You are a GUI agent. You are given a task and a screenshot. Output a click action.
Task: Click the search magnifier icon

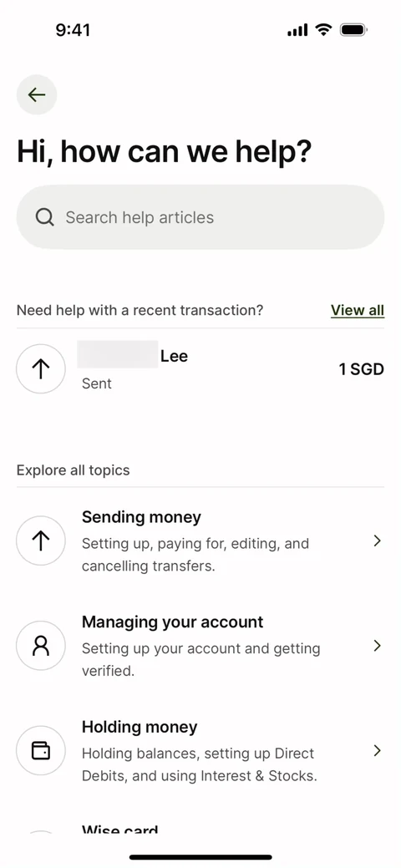[x=44, y=217]
